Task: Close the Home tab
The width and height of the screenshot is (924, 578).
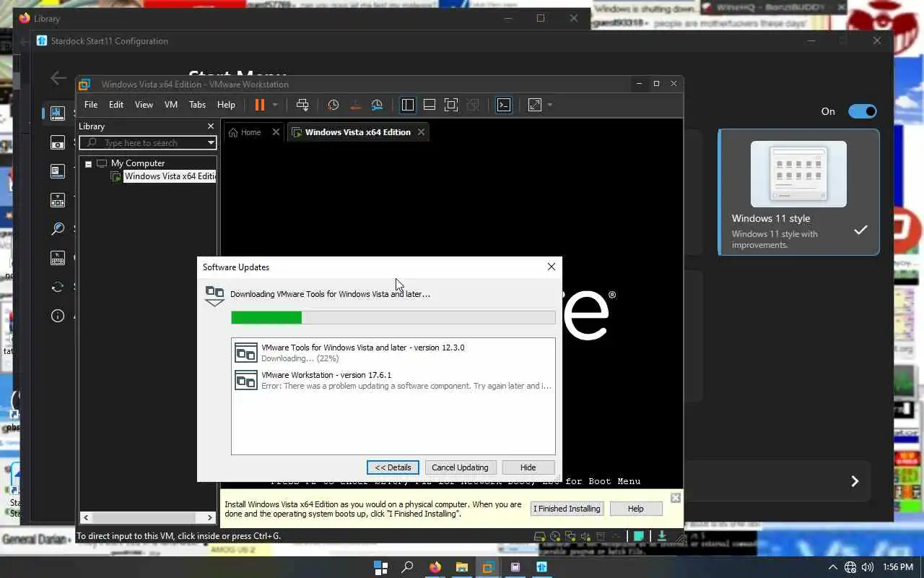Action: pyautogui.click(x=276, y=132)
